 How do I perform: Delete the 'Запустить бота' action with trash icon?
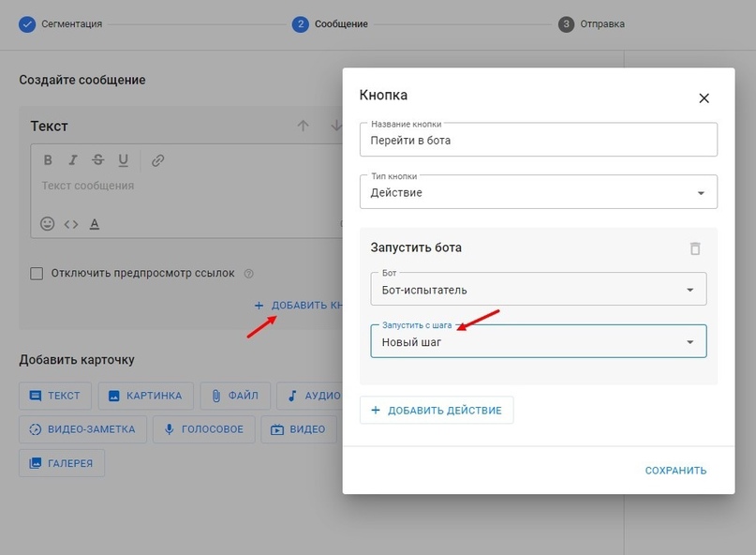pos(694,248)
